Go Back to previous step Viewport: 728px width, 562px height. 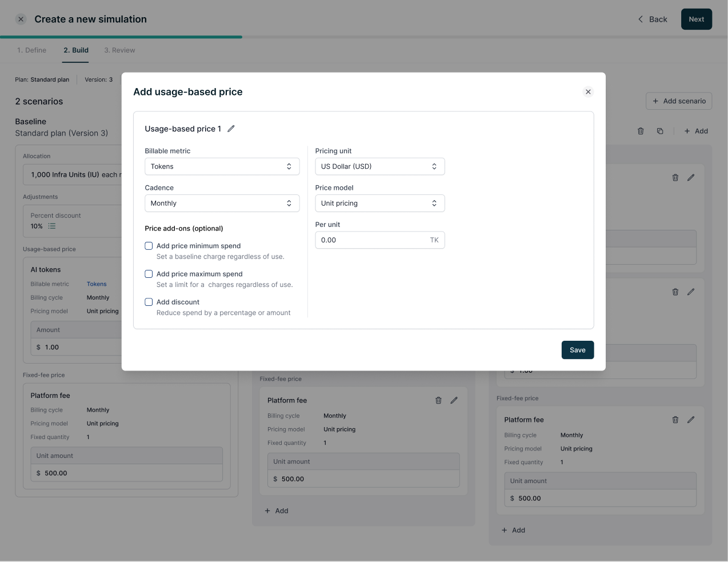pyautogui.click(x=653, y=19)
